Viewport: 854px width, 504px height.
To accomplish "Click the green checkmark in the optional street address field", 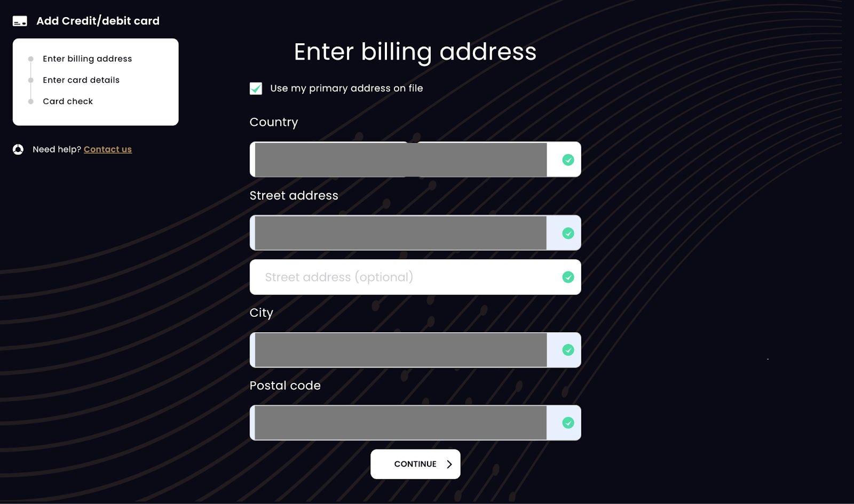I will point(568,277).
